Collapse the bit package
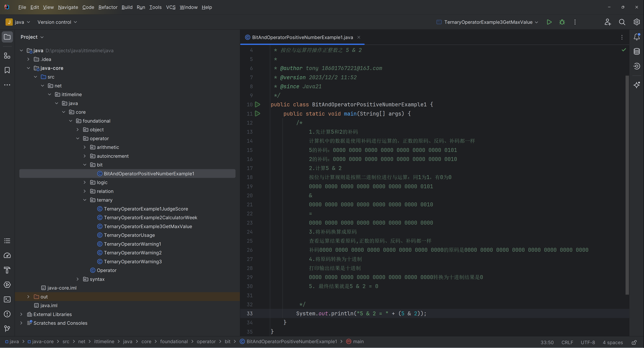 coord(84,165)
